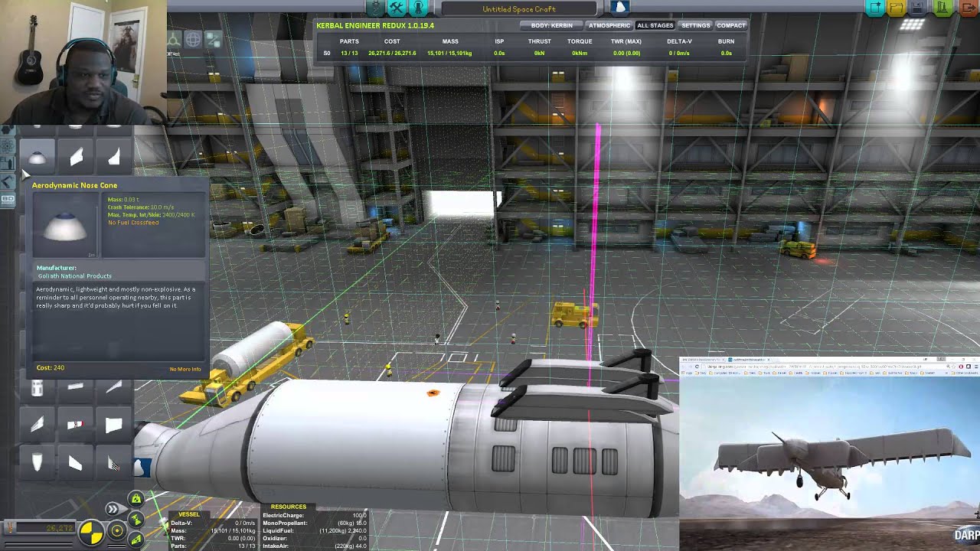
Task: Click the orange decal on the fuselage
Action: click(433, 393)
